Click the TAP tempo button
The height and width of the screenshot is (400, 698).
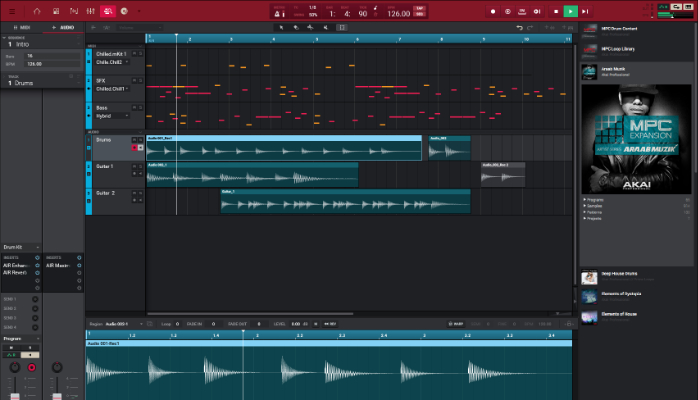click(419, 8)
